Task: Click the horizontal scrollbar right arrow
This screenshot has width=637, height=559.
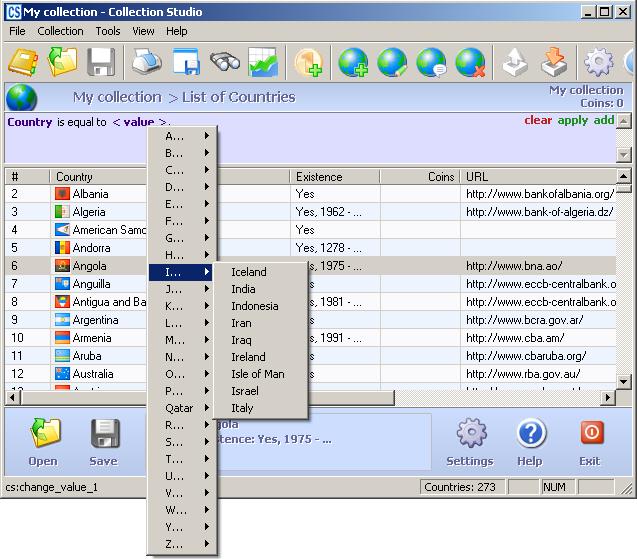Action: tap(608, 397)
